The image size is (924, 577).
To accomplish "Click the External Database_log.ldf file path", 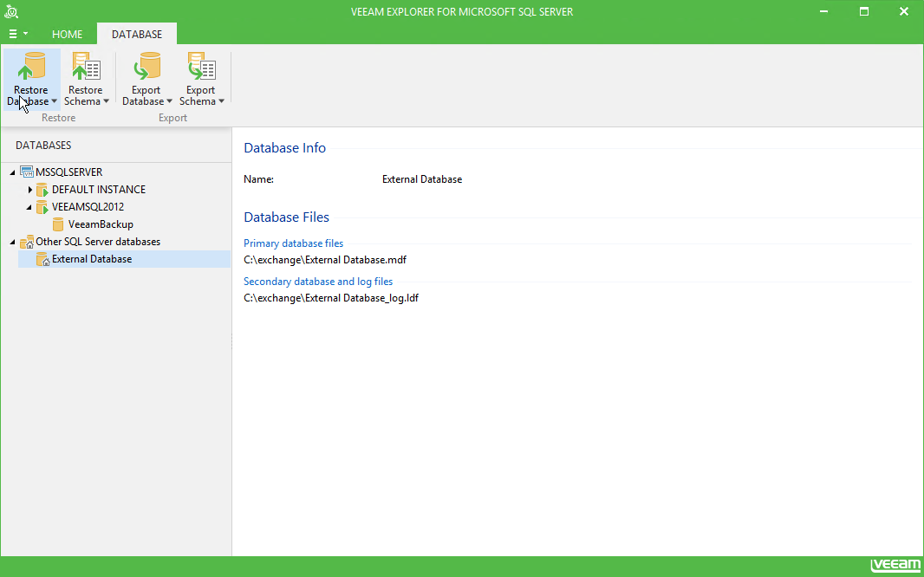I will click(331, 298).
